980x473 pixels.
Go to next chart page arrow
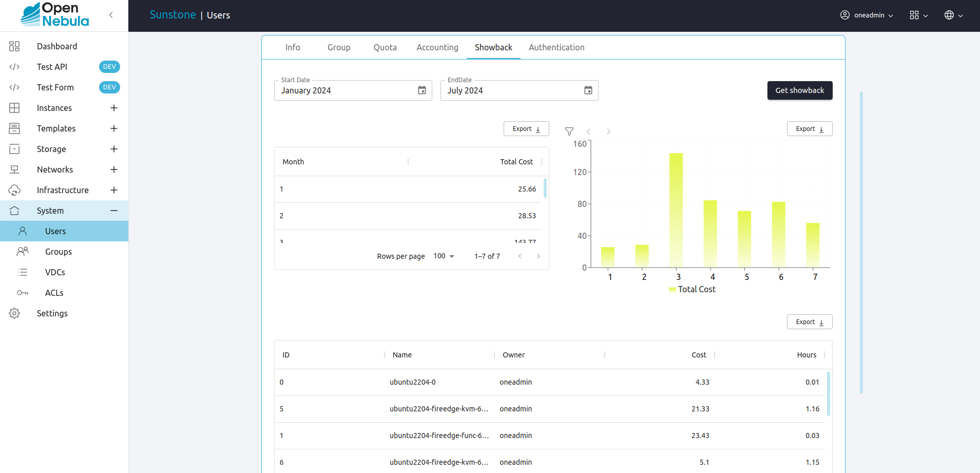[x=609, y=131]
